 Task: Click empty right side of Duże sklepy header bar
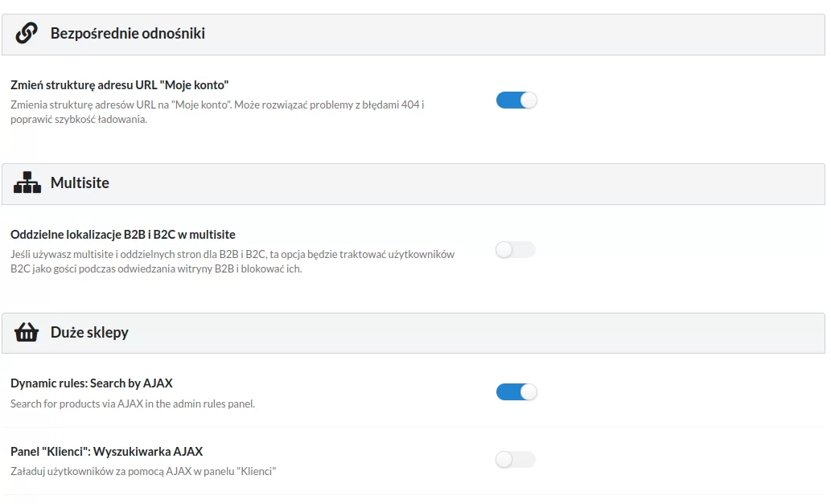tap(644, 333)
